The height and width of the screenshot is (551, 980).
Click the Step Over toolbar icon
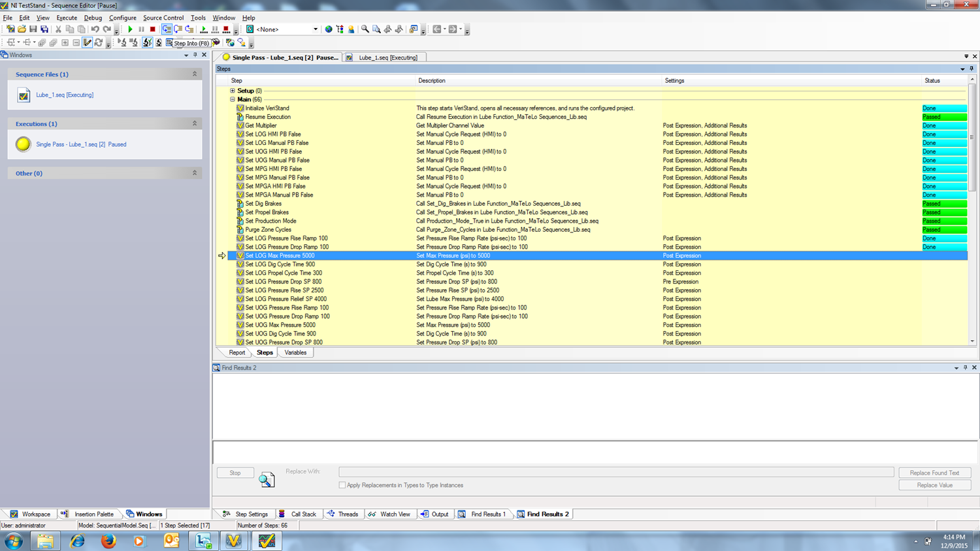coord(178,29)
